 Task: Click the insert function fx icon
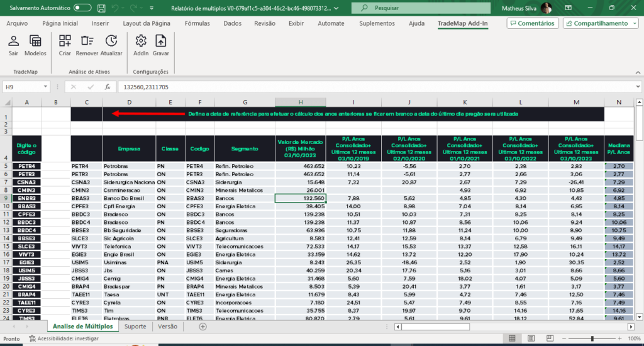tap(107, 87)
